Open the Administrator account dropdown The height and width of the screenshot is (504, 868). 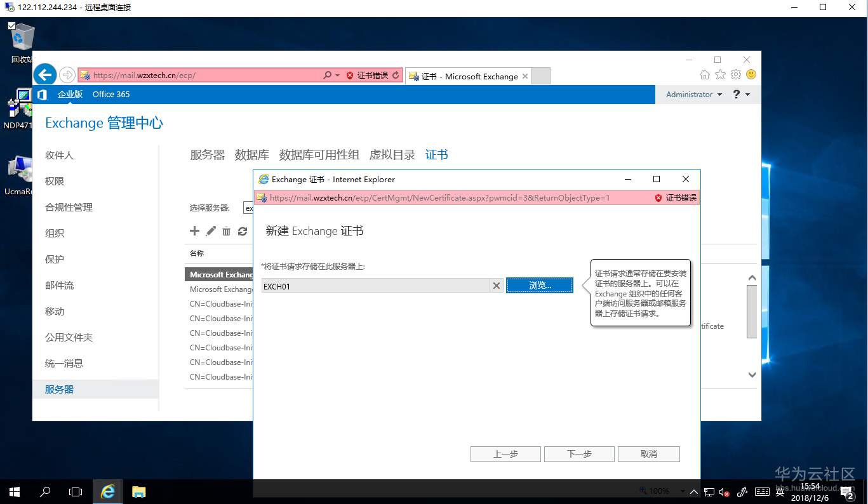(x=692, y=95)
